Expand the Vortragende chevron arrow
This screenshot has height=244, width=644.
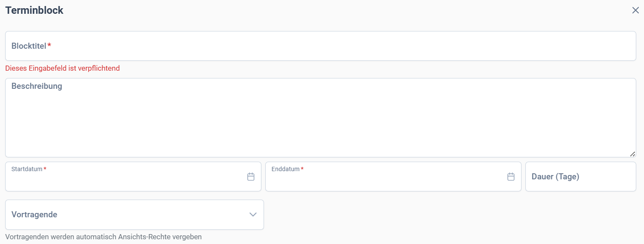click(x=253, y=215)
